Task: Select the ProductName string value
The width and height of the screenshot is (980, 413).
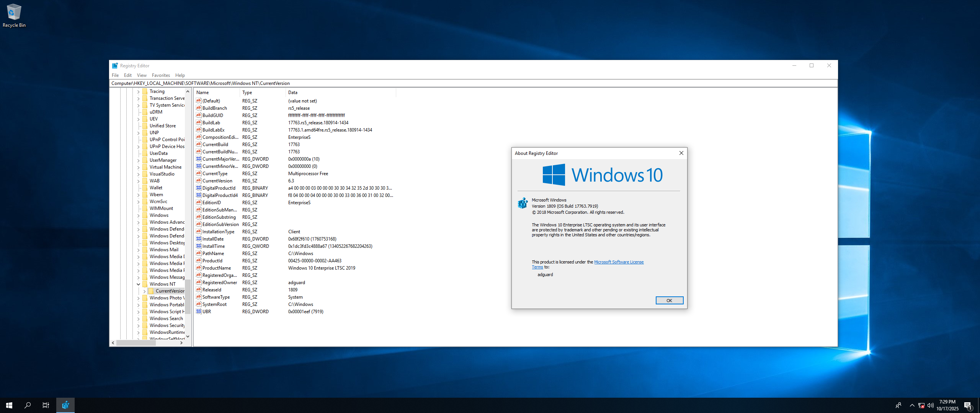Action: coord(216,268)
